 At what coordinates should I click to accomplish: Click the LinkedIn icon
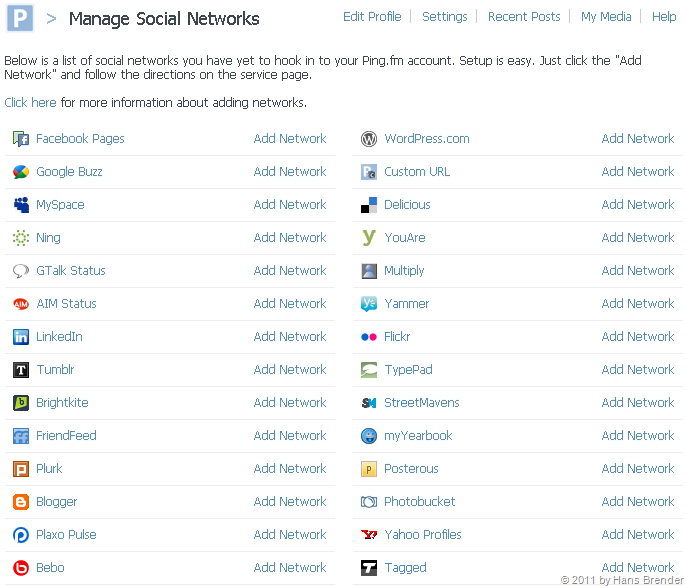point(20,337)
